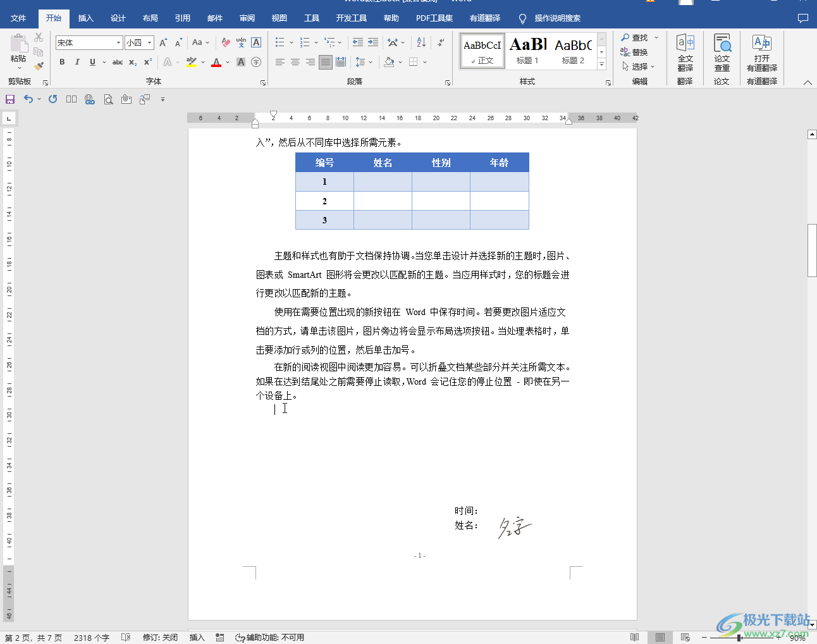Show or hide paragraph marks
The width and height of the screenshot is (817, 644).
[x=441, y=42]
